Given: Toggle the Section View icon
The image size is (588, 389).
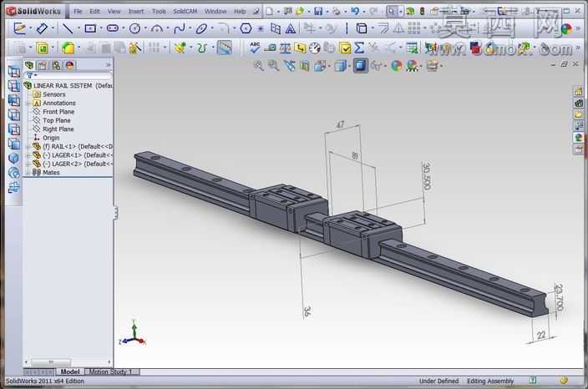Looking at the screenshot, I should [x=305, y=66].
